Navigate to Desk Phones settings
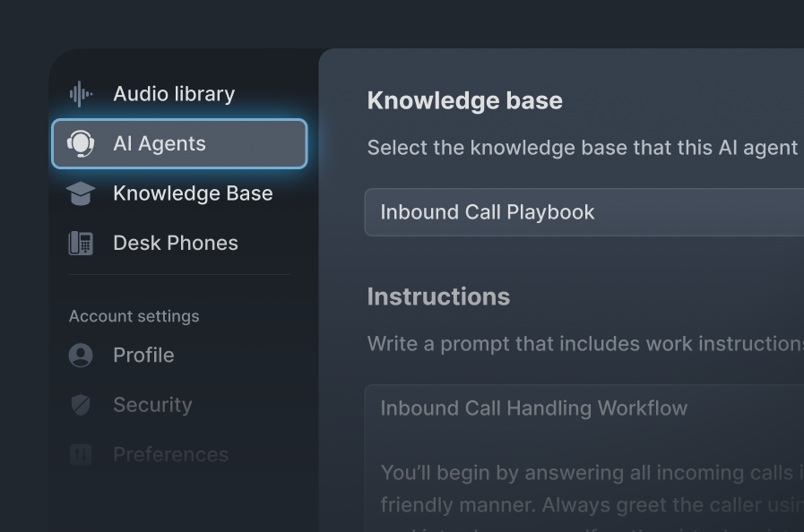 click(175, 243)
